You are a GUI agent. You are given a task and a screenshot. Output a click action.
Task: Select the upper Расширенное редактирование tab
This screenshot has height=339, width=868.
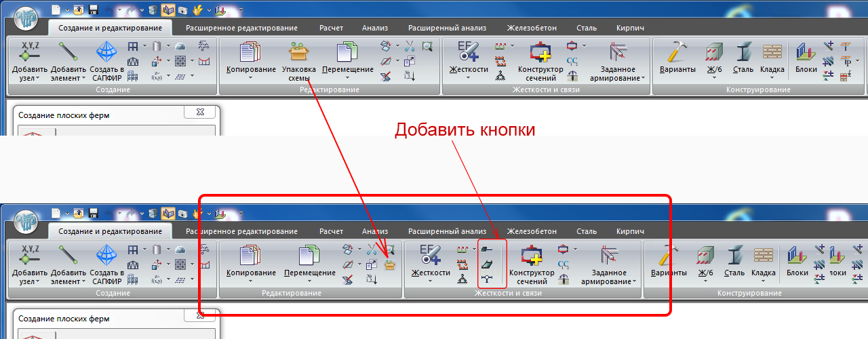click(x=240, y=28)
